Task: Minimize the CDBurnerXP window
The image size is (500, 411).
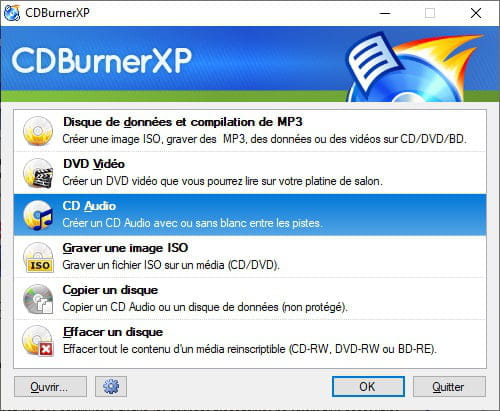Action: (x=385, y=13)
